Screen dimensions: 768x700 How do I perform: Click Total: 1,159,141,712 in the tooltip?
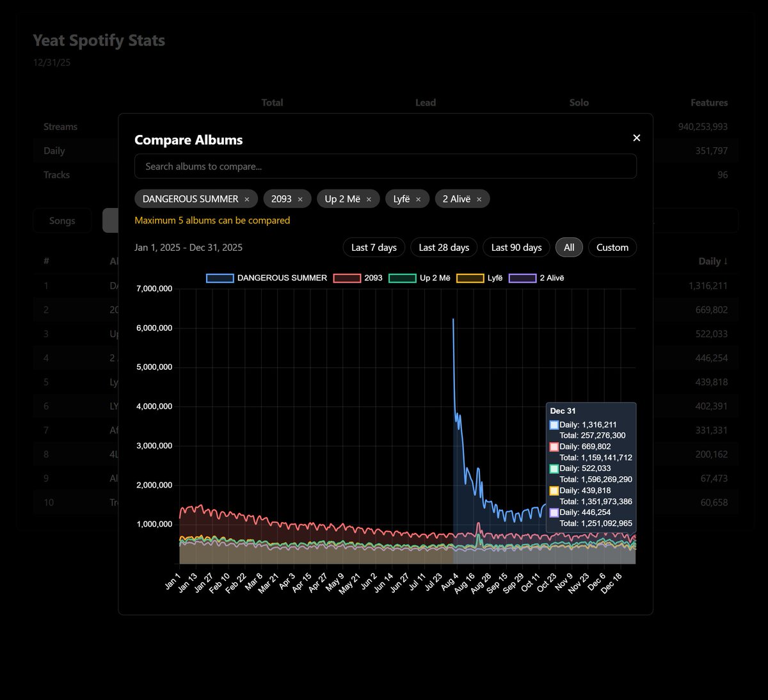click(x=596, y=457)
